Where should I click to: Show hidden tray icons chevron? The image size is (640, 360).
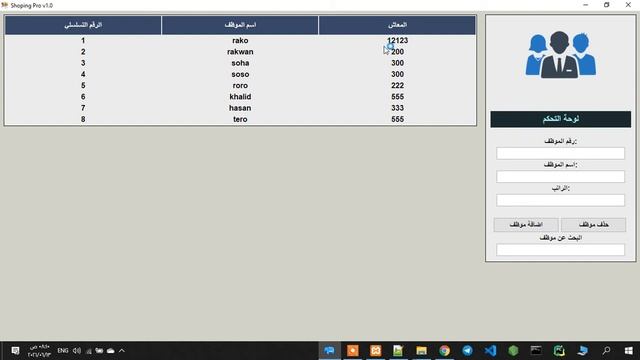coord(122,351)
